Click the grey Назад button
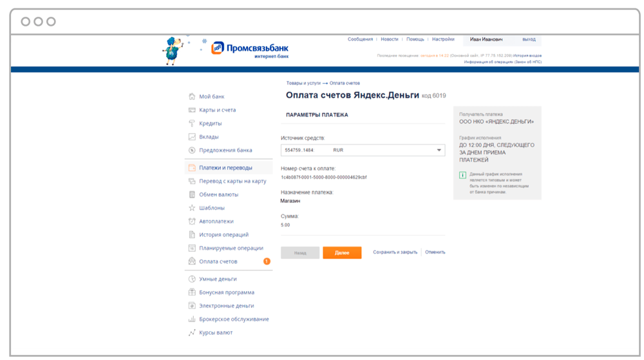Image resolution: width=644 pixels, height=360 pixels. tap(300, 253)
